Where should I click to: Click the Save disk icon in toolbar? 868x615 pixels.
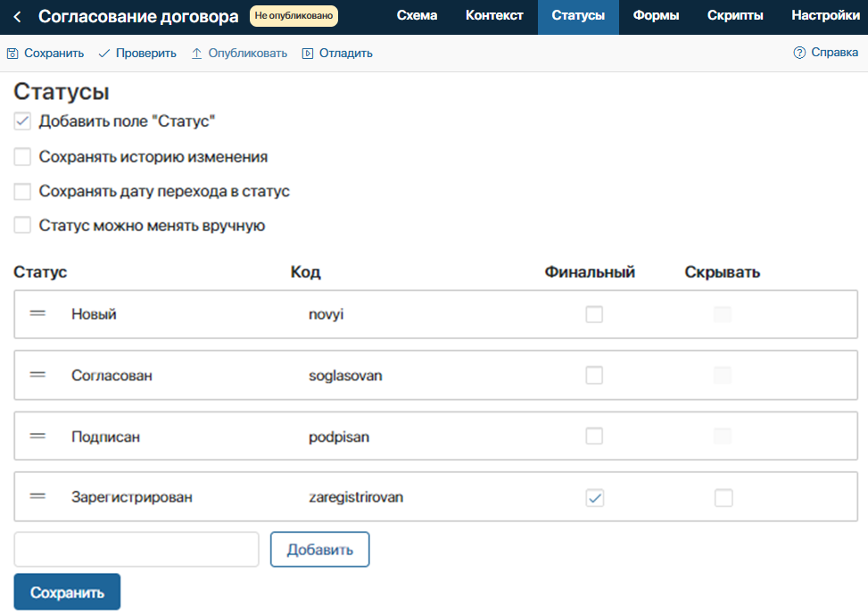[12, 54]
